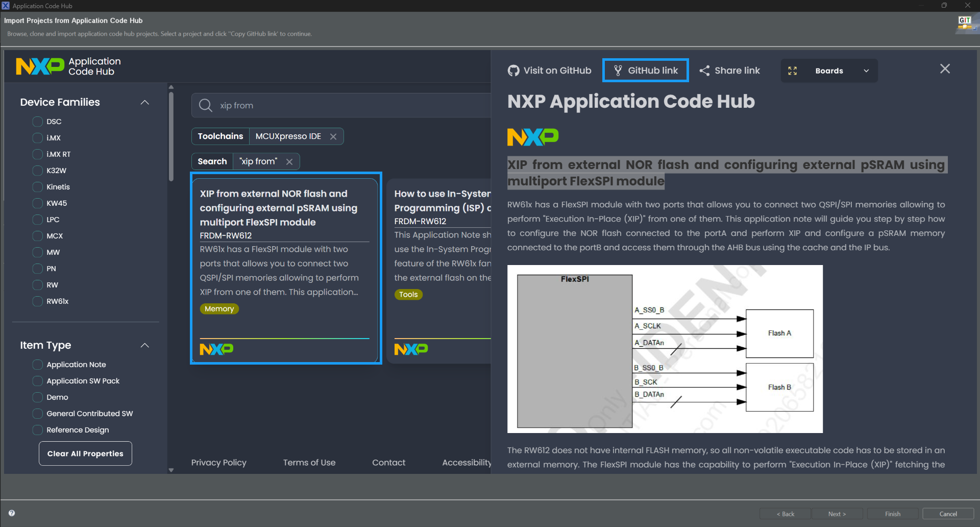
Task: Copy the GitHub link
Action: point(646,70)
